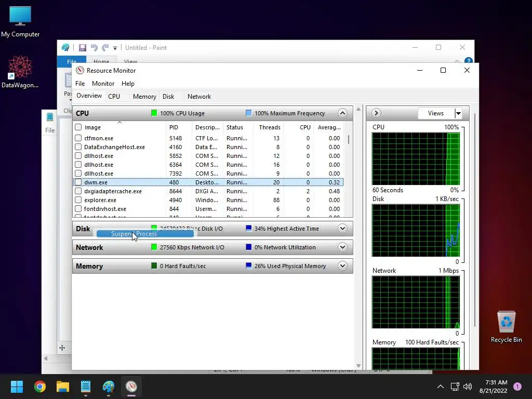Select the Overview tab
The height and width of the screenshot is (399, 532).
coord(89,96)
